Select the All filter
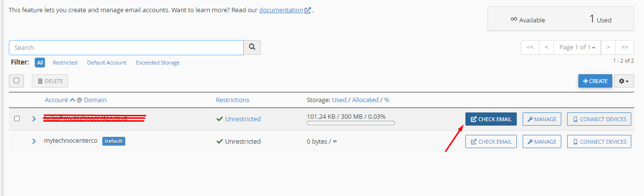 pos(40,63)
